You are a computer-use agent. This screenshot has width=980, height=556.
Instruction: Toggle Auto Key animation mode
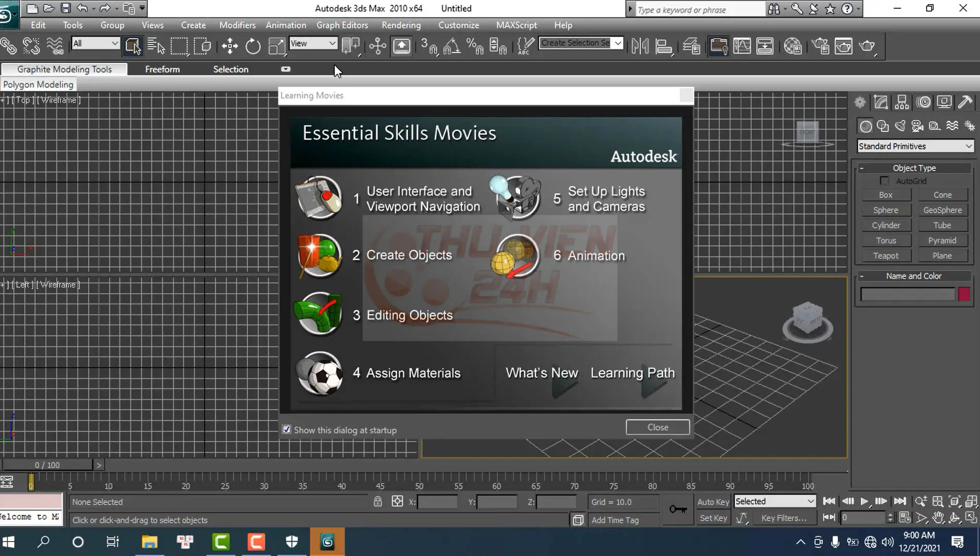(x=713, y=501)
